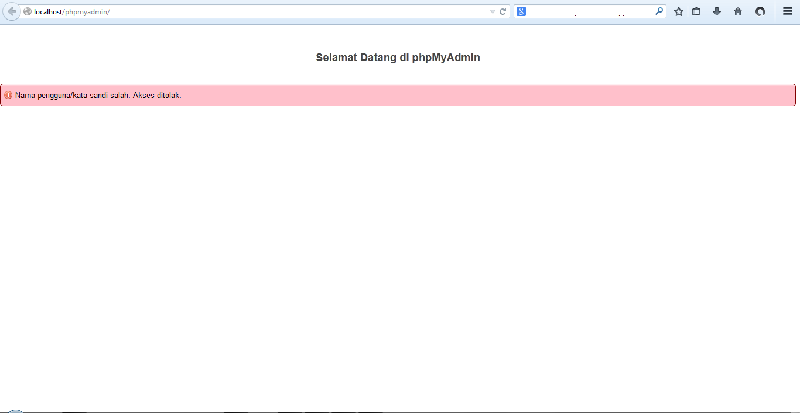Viewport: 800px width, 413px height.
Task: Click the Selamat Datang di phpMyAdmin heading
Action: point(398,58)
